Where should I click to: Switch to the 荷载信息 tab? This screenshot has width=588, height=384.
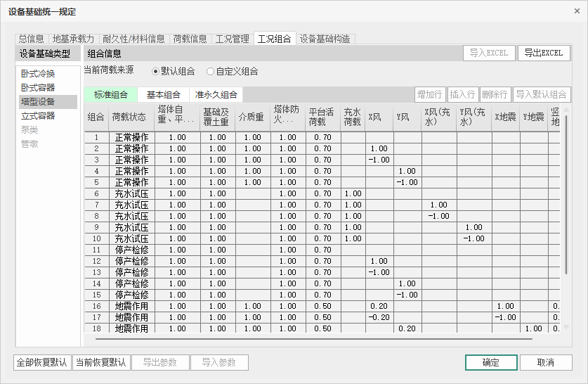click(x=190, y=39)
